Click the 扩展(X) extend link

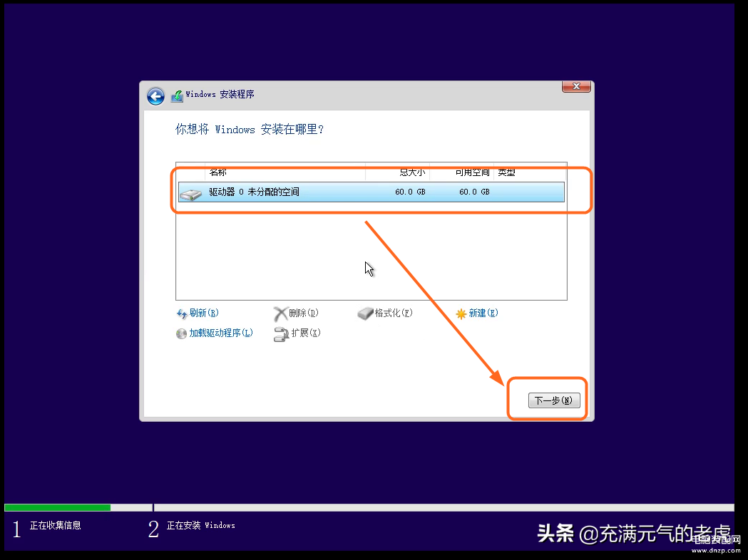[306, 333]
